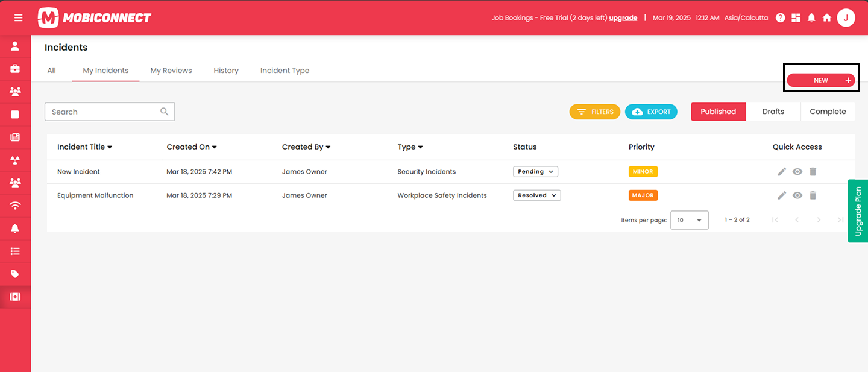Delete New Incident with the trash icon

click(x=813, y=171)
